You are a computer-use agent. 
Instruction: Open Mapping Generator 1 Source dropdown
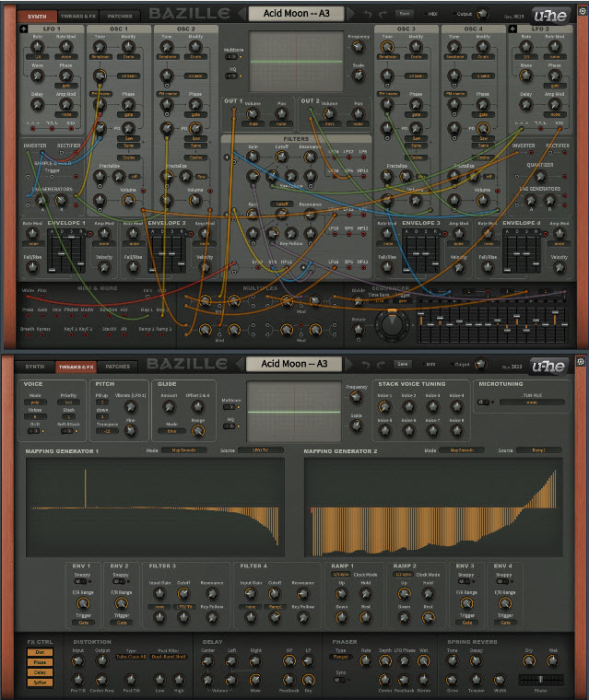[x=261, y=450]
